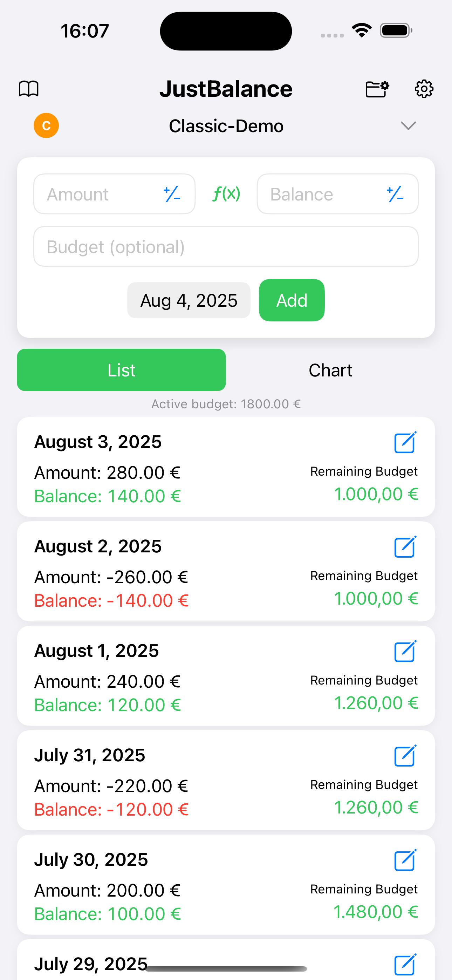Viewport: 452px width, 980px height.
Task: Toggle plus/minus sign in Amount field
Action: point(172,194)
